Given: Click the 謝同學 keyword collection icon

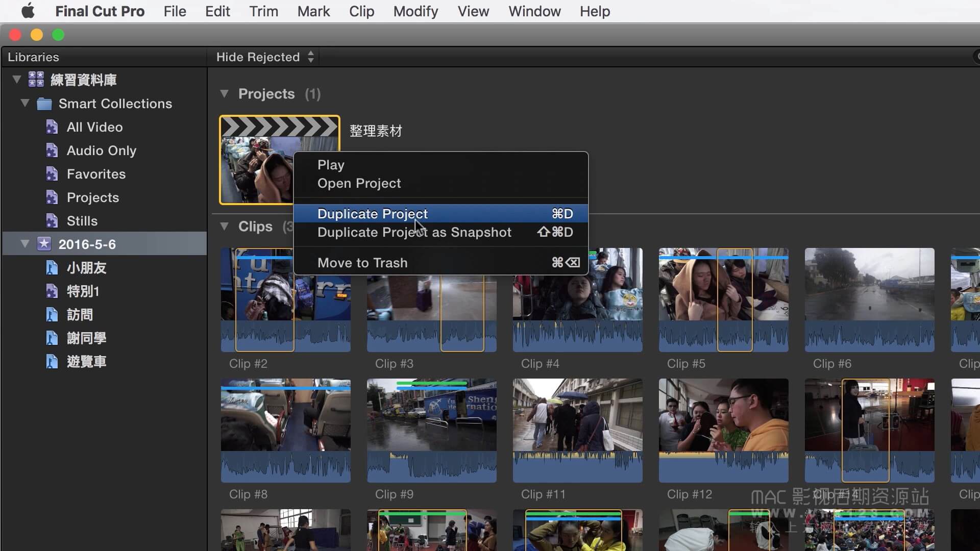Looking at the screenshot, I should click(52, 338).
